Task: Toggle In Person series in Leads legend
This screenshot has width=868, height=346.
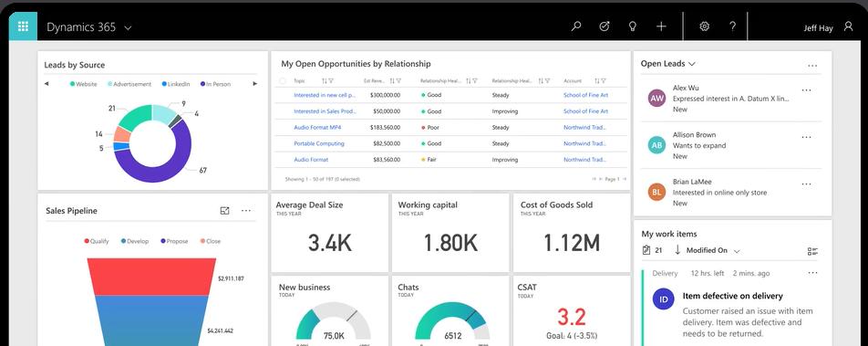Action: point(215,84)
